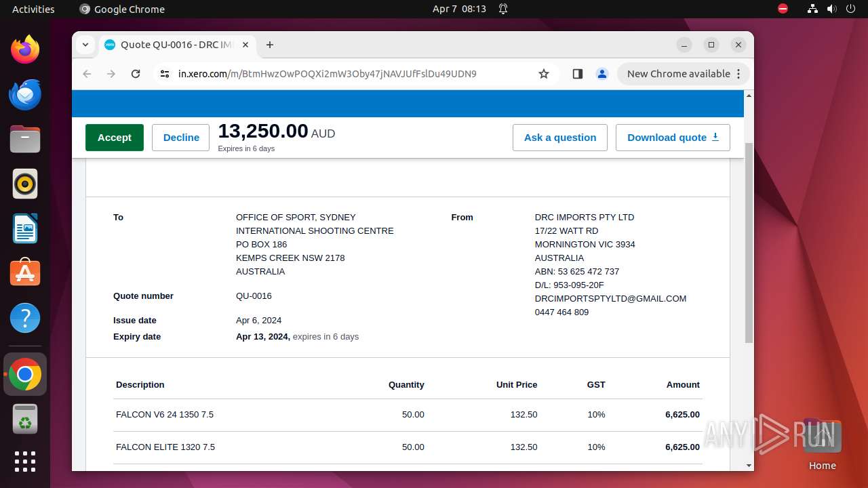Launch Thunderbird mail from the dock
Image resolution: width=868 pixels, height=488 pixels.
25,94
